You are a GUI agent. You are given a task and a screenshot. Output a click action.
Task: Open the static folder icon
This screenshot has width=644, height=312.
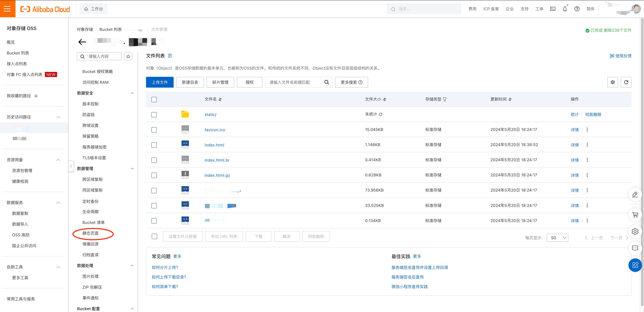tap(185, 114)
